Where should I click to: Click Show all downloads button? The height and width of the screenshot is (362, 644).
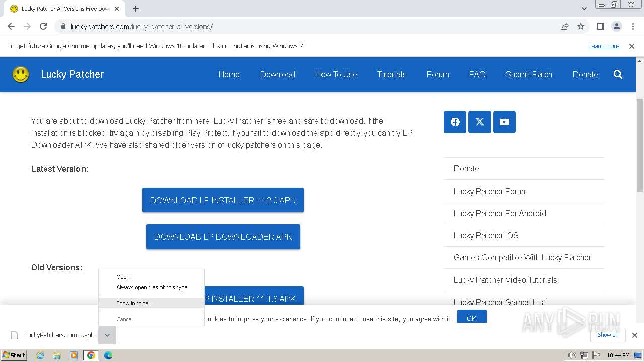608,335
